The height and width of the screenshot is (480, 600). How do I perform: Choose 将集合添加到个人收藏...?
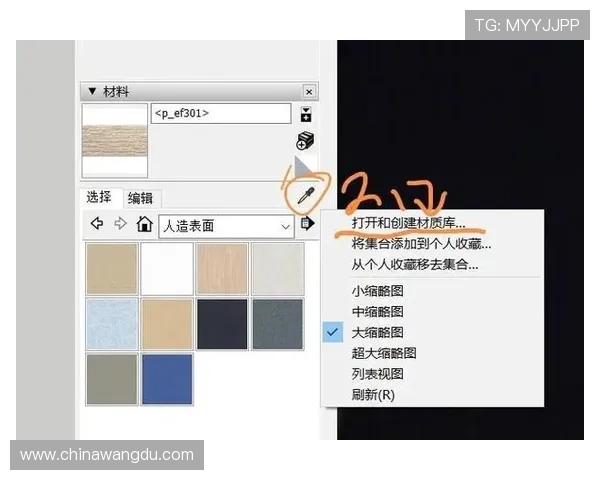[421, 243]
